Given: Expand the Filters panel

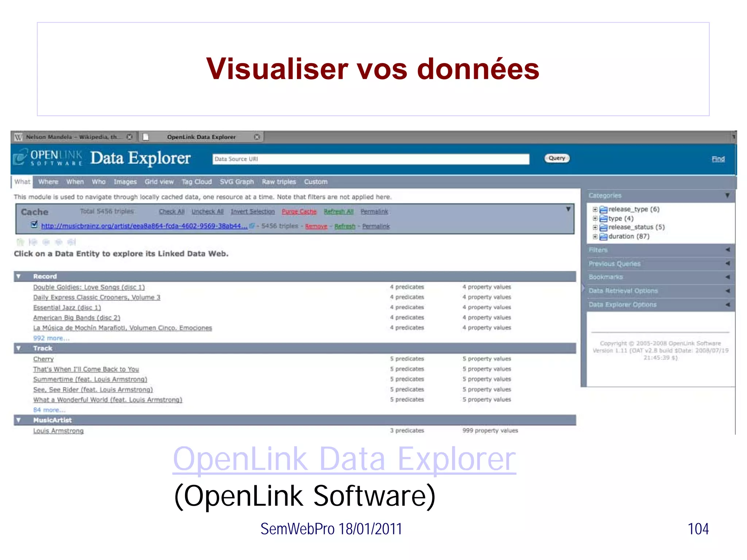Looking at the screenshot, I should point(727,250).
